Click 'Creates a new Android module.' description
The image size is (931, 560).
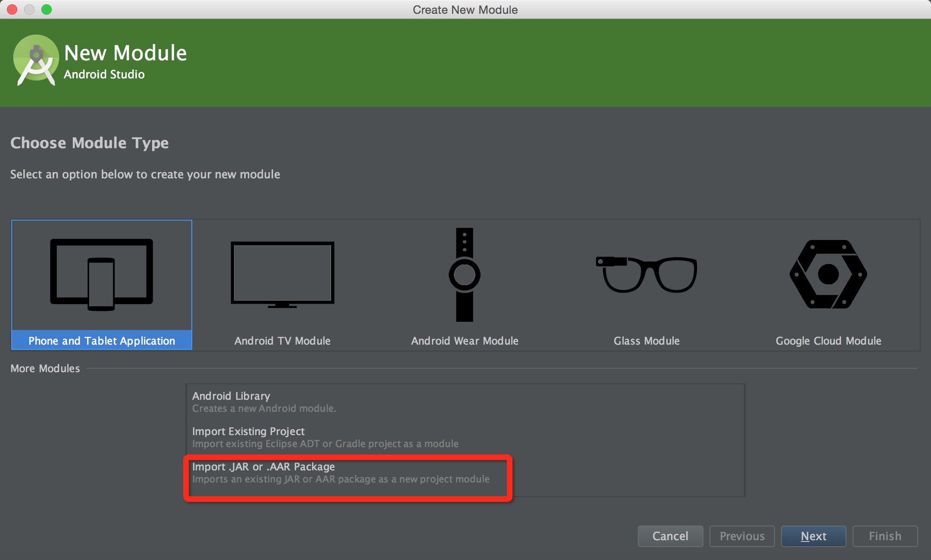click(264, 408)
